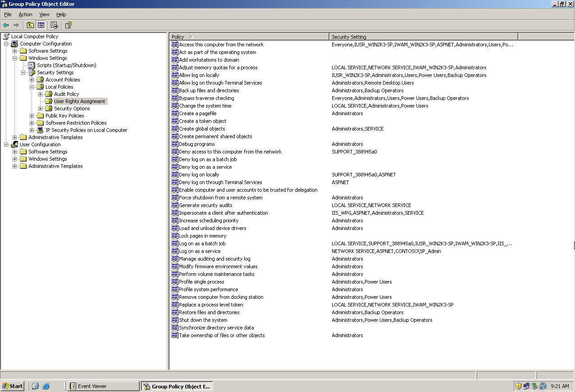Open the View menu
The width and height of the screenshot is (575, 392).
(x=44, y=14)
